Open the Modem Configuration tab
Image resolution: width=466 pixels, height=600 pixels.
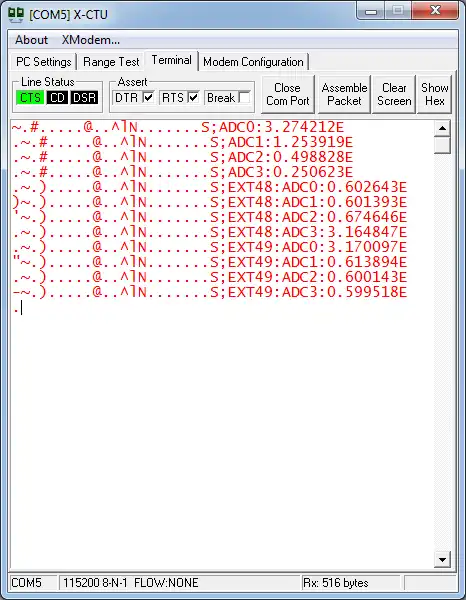coord(253,62)
